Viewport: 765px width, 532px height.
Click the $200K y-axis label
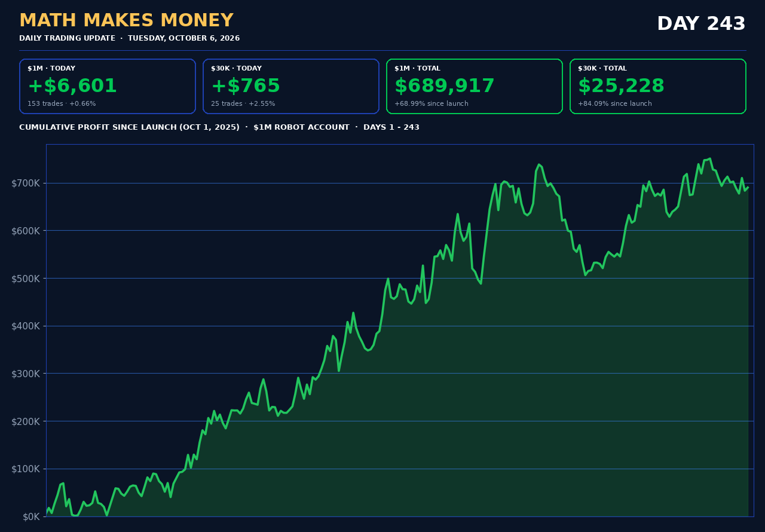26,421
